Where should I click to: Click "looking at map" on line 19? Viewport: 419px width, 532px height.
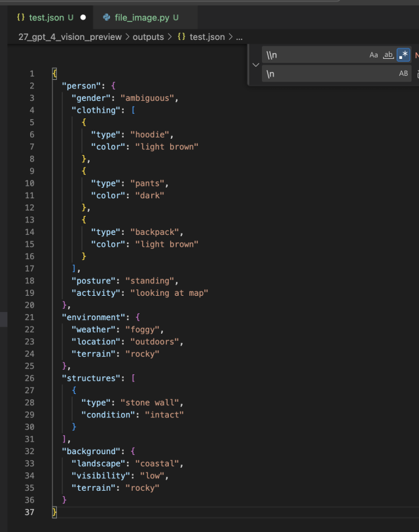coord(169,293)
